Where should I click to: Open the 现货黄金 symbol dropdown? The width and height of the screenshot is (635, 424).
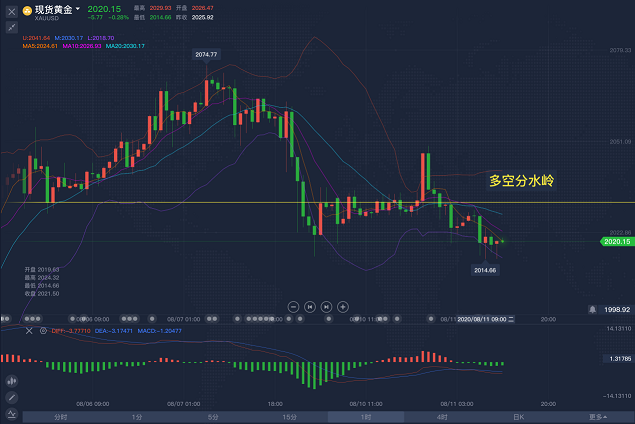pyautogui.click(x=78, y=8)
